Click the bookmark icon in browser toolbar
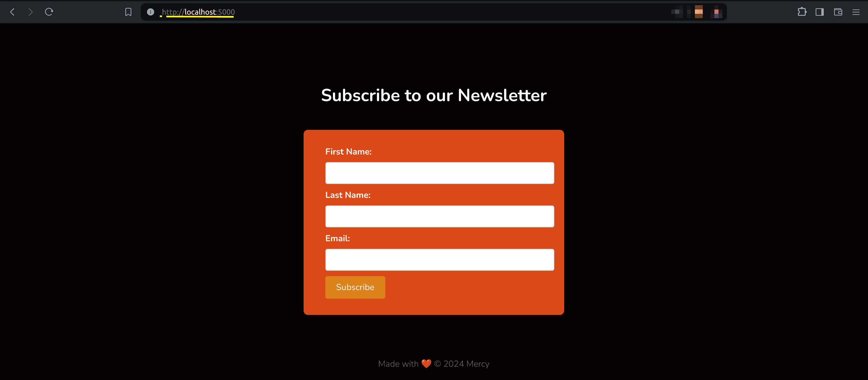This screenshot has width=868, height=380. [128, 11]
